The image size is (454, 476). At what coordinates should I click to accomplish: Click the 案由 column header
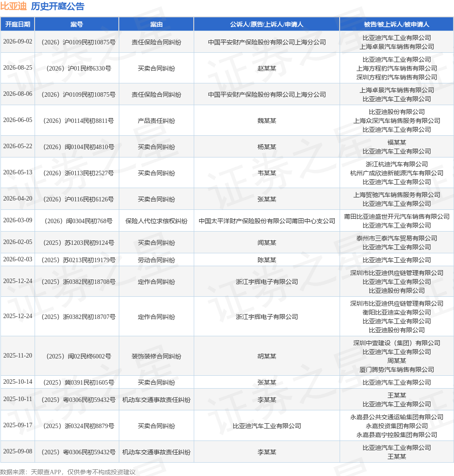(x=157, y=24)
